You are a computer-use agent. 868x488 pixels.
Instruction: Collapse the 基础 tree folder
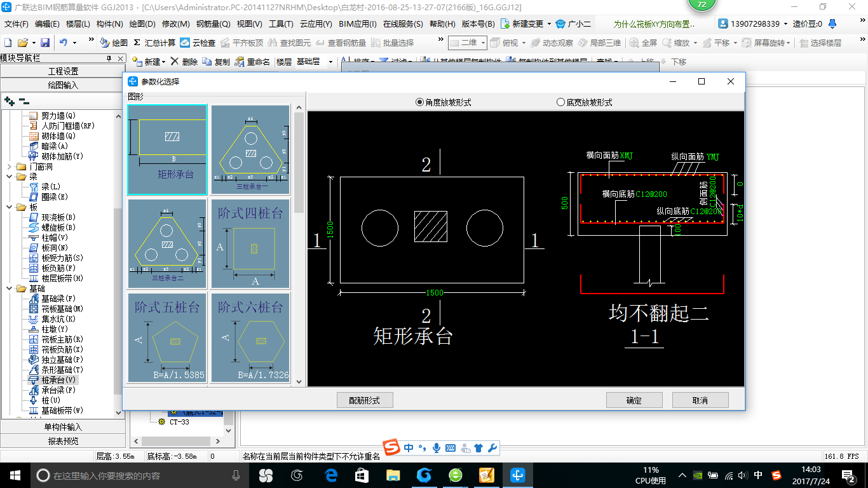click(x=10, y=288)
